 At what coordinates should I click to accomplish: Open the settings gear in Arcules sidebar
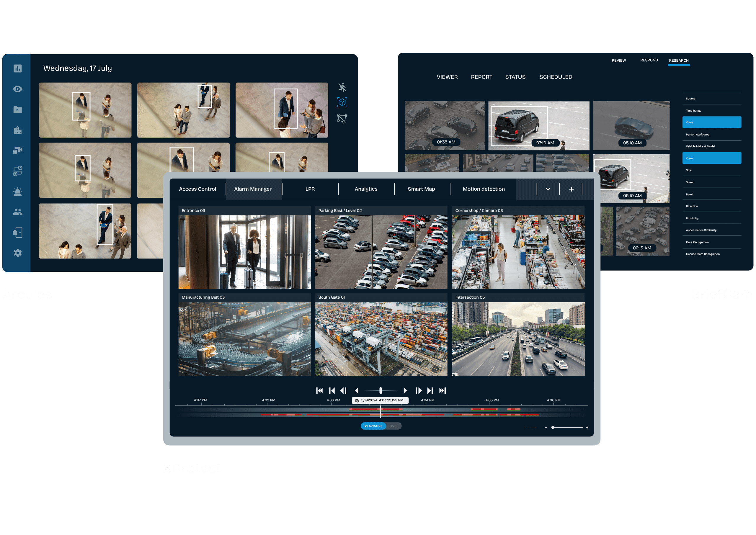[x=17, y=253]
